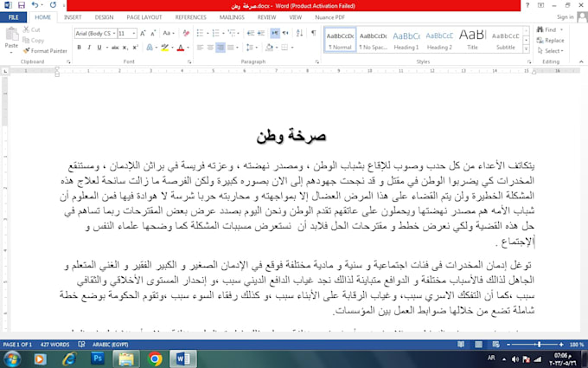The height and width of the screenshot is (368, 588).
Task: Expand the Styles gallery with the More arrow
Action: (526, 49)
